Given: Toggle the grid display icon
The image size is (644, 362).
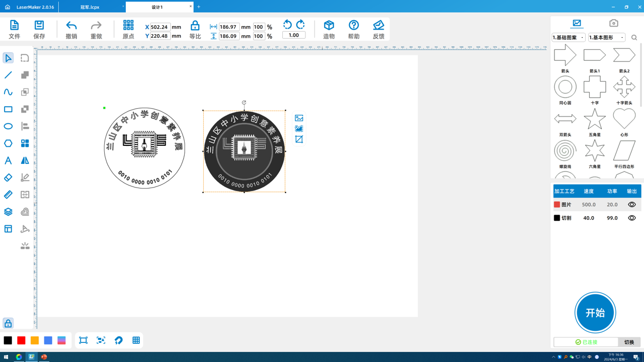Looking at the screenshot, I should [x=136, y=340].
